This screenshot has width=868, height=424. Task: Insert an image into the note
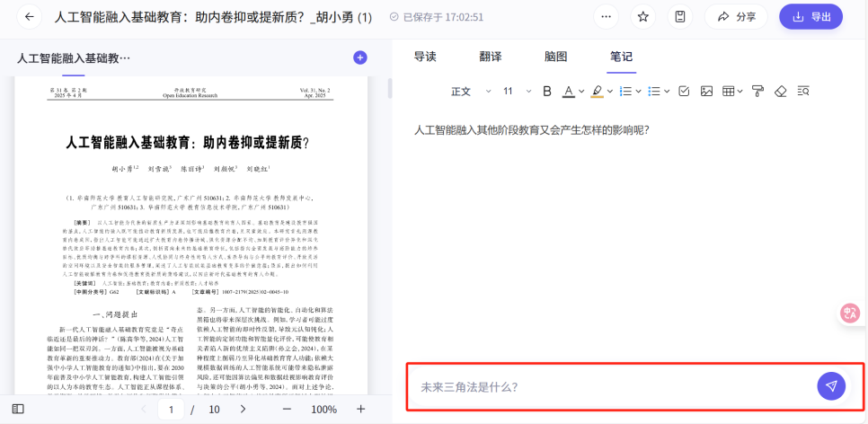[x=706, y=92]
